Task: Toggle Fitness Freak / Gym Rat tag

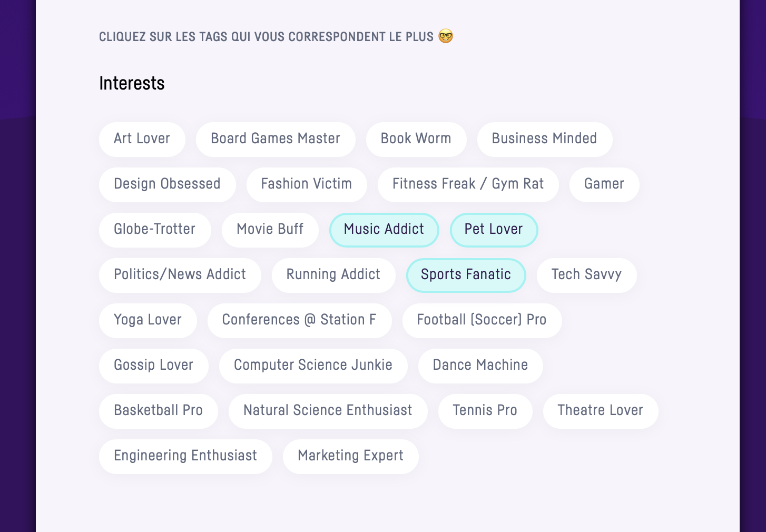Action: [468, 184]
